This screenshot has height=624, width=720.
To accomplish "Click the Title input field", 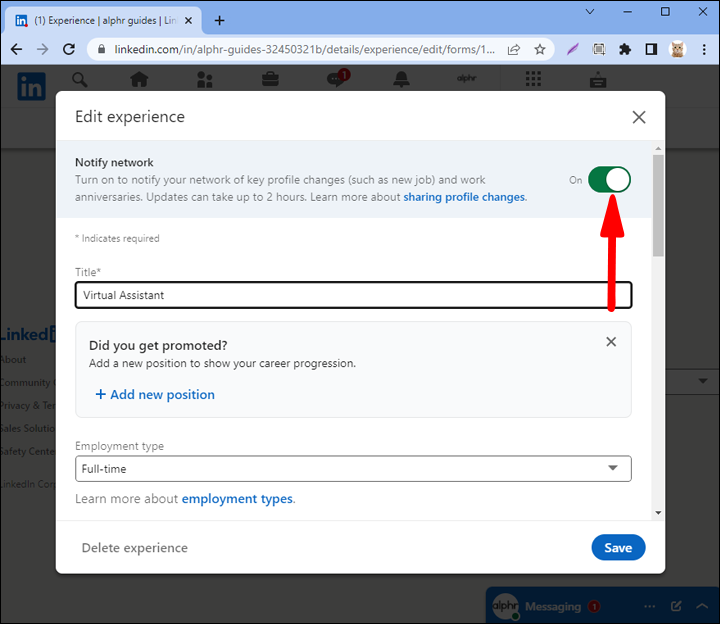I will coord(353,295).
